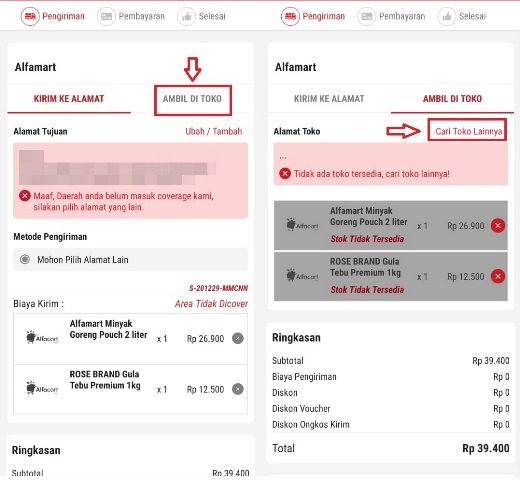
Task: Click Rp 12.500 price in left panel item
Action: coord(205,389)
